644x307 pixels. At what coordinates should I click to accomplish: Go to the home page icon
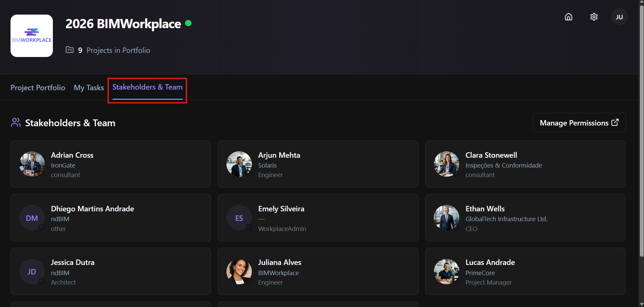568,17
